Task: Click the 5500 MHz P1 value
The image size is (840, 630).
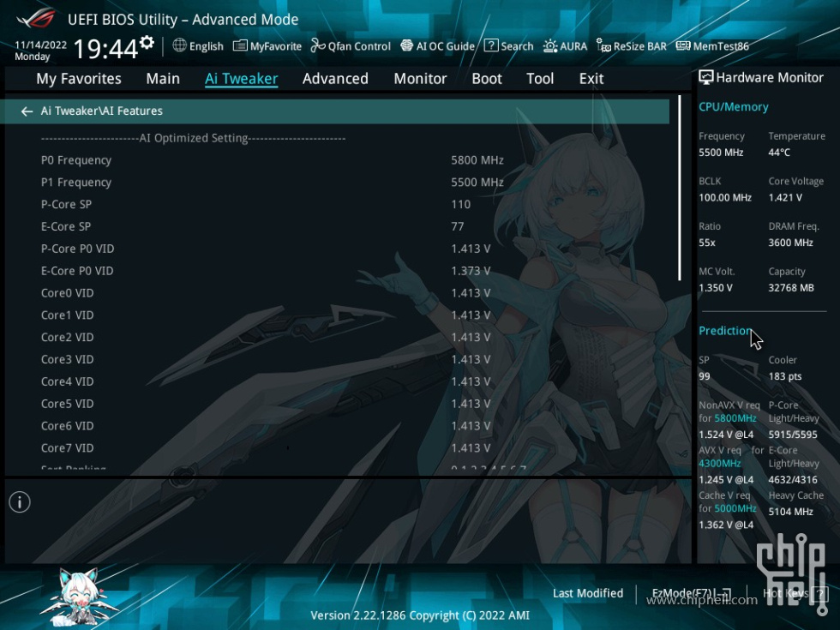Action: click(477, 182)
